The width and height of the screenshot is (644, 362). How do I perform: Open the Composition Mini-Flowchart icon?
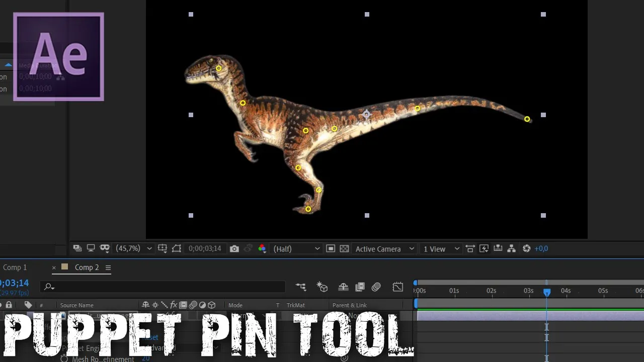301,287
